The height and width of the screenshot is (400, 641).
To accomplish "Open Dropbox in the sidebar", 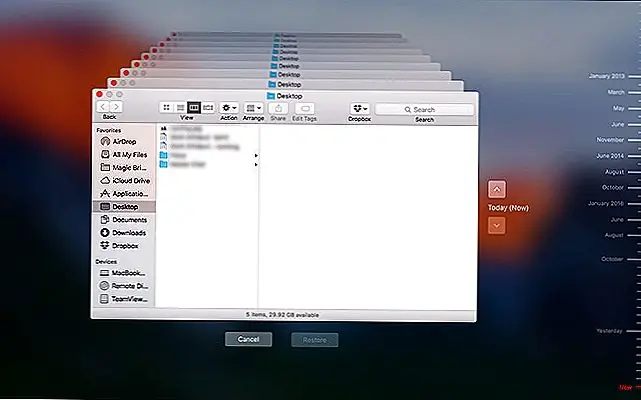I will click(124, 246).
